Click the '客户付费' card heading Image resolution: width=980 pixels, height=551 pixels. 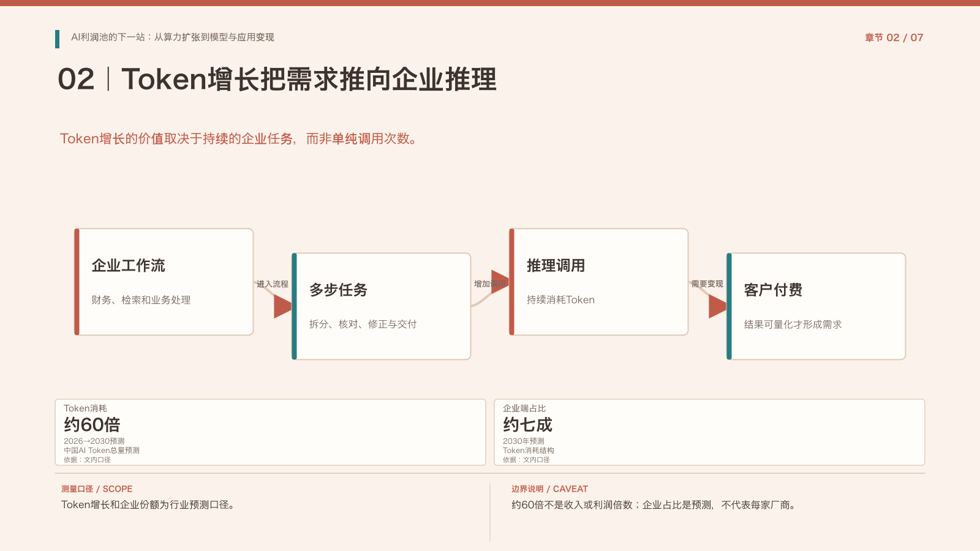pos(773,290)
